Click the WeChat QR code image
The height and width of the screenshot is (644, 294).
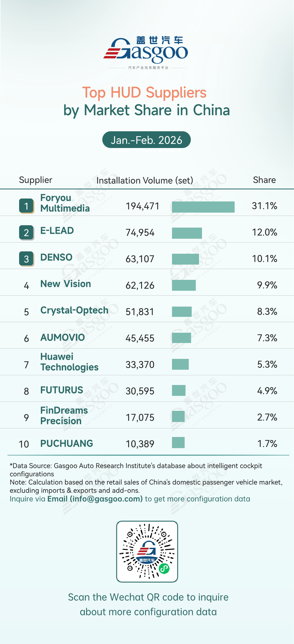coord(147,551)
